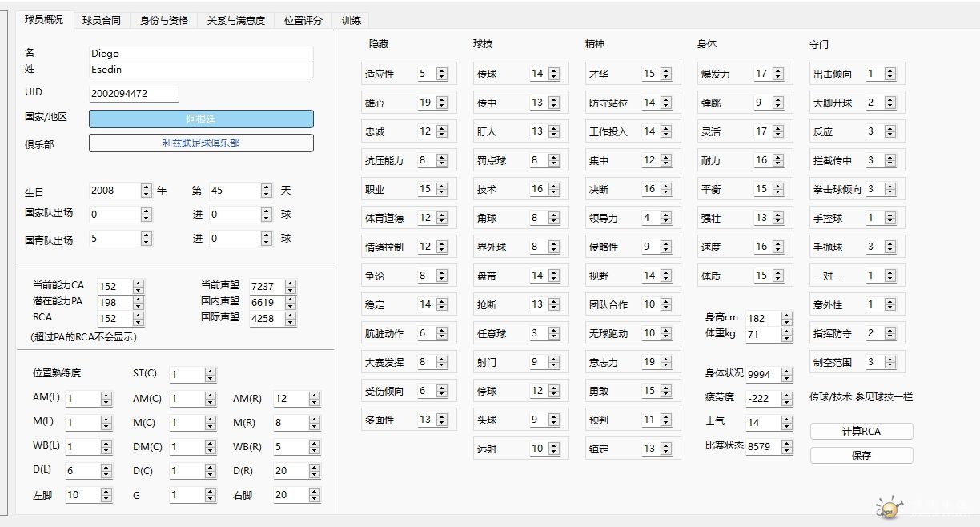Focus the UID input field
980x527 pixels.
(x=134, y=94)
